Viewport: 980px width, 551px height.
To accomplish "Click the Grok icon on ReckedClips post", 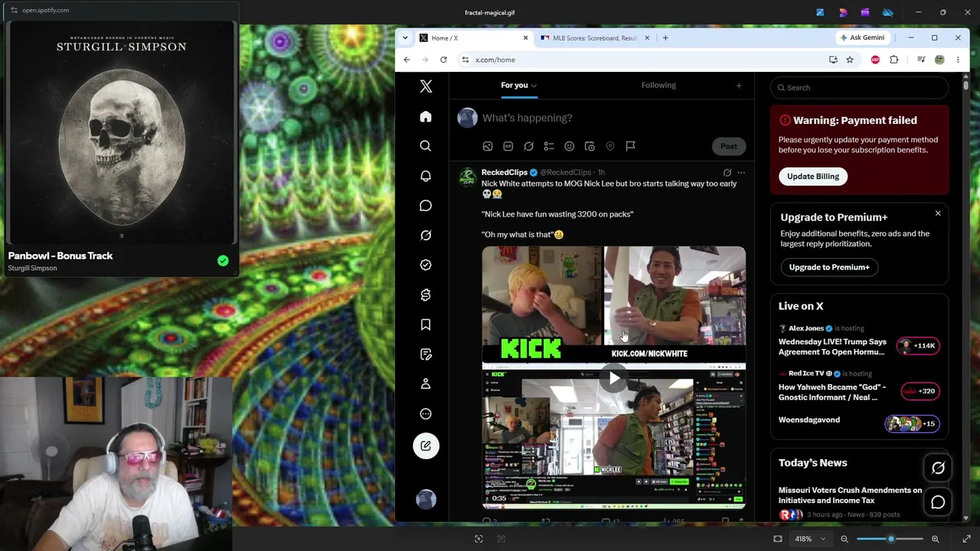I will [727, 173].
